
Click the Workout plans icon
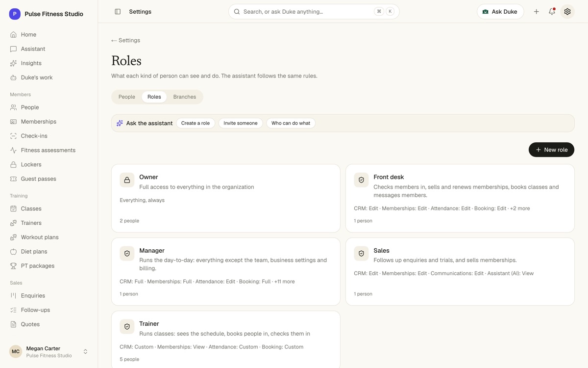click(13, 237)
